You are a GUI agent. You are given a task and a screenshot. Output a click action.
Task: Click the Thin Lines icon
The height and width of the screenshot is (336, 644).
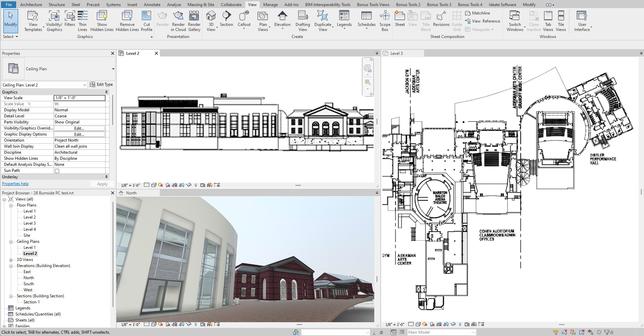pos(82,21)
